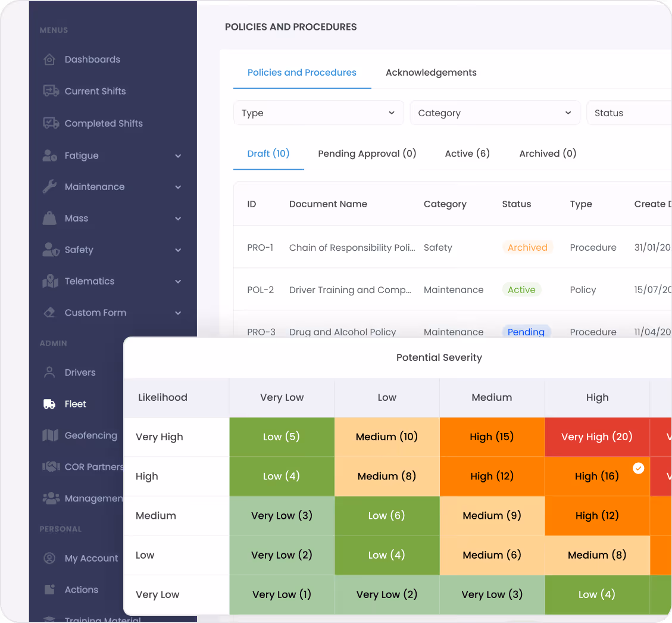Click the checkmark on High (16) cell
672x623 pixels.
639,468
